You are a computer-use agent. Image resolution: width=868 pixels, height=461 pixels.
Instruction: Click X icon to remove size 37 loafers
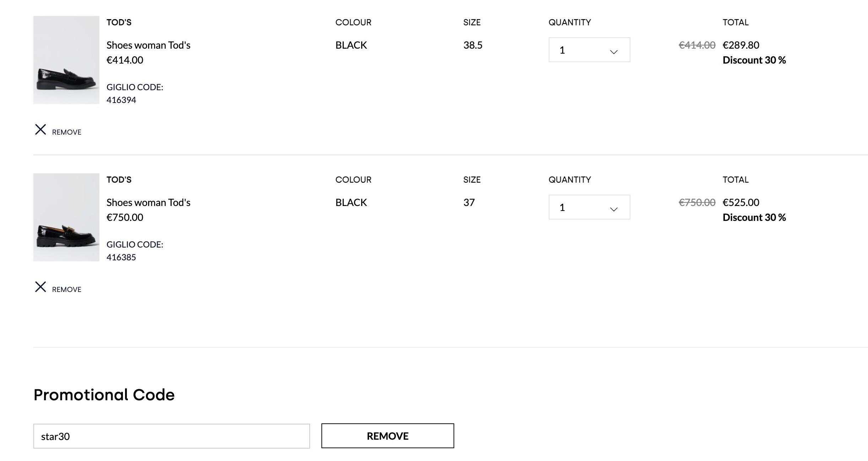pos(40,287)
